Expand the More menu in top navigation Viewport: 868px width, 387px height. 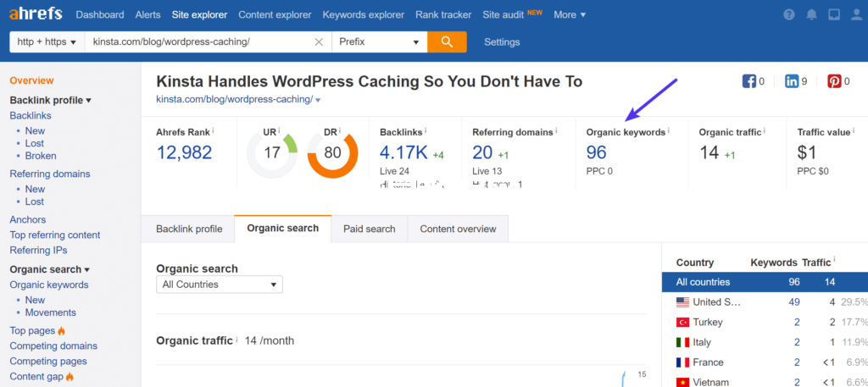pos(570,15)
